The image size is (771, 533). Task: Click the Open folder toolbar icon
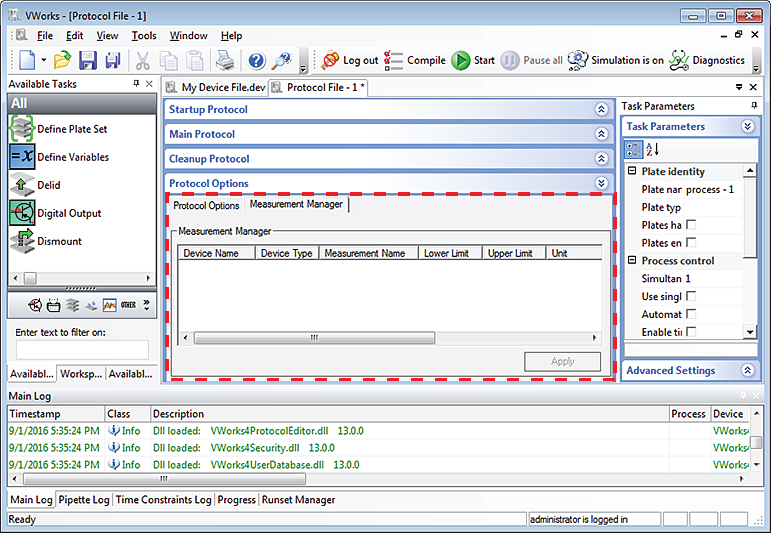coord(62,61)
